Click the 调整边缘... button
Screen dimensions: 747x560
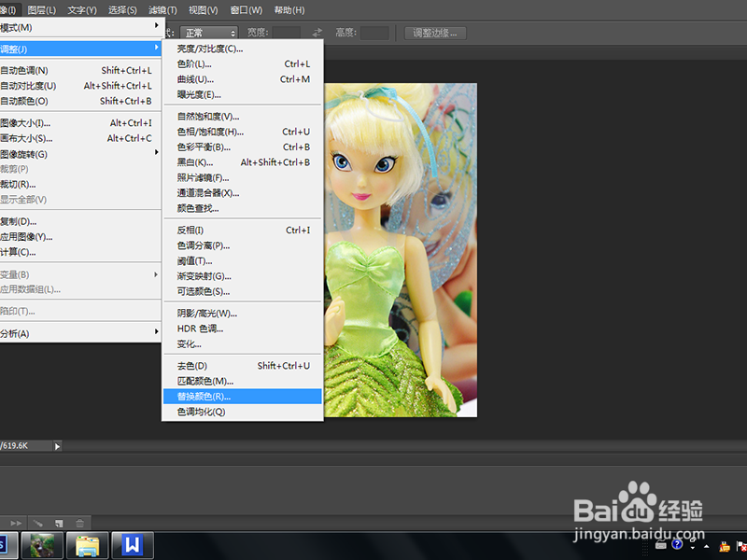coord(435,33)
